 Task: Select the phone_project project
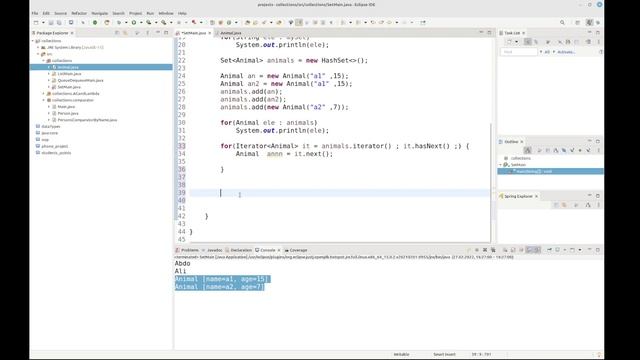coord(55,146)
